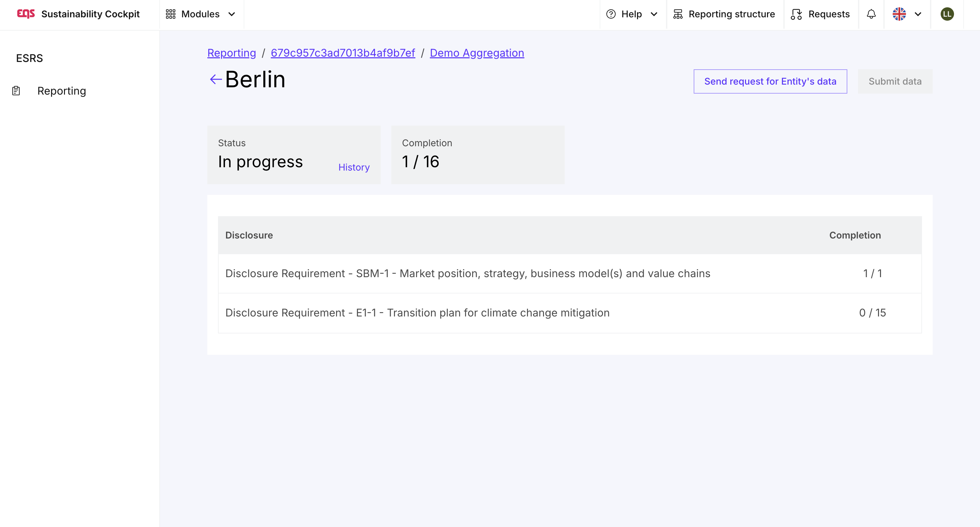Click the Help question mark icon
Image resolution: width=980 pixels, height=527 pixels.
(611, 14)
